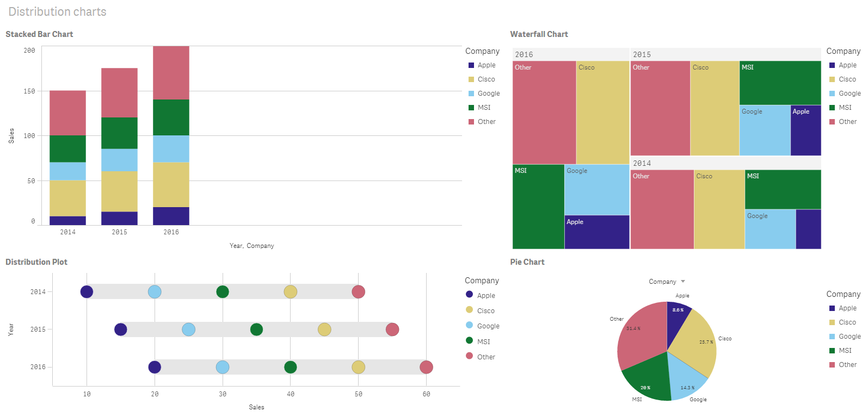The width and height of the screenshot is (868, 417).
Task: Click Google swatch in Stacked Bar Chart legend
Action: click(x=471, y=94)
